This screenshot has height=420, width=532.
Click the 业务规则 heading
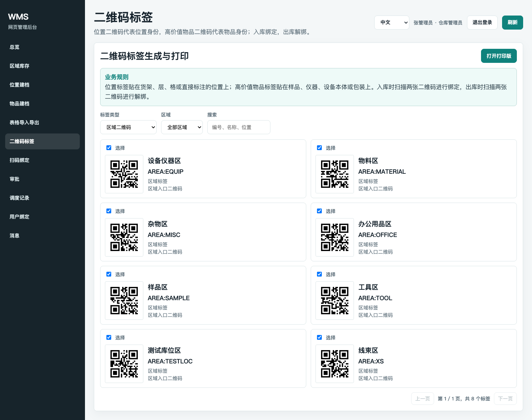point(117,77)
